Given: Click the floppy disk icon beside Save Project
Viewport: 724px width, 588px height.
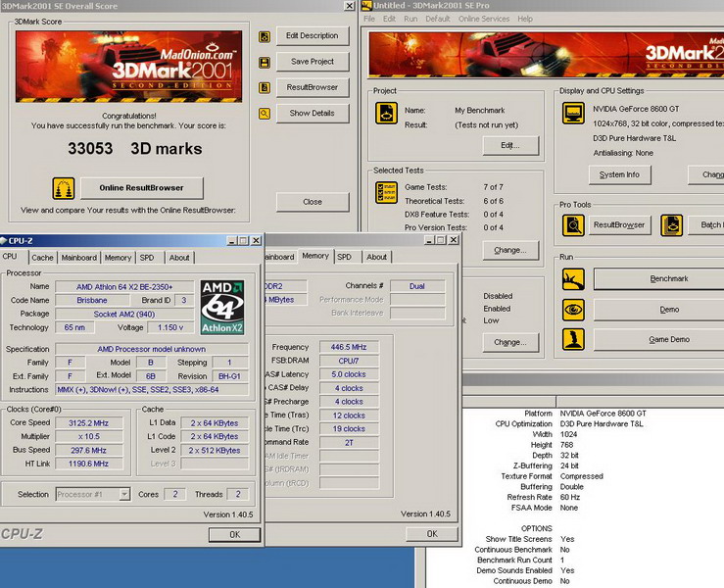Looking at the screenshot, I should 265,62.
